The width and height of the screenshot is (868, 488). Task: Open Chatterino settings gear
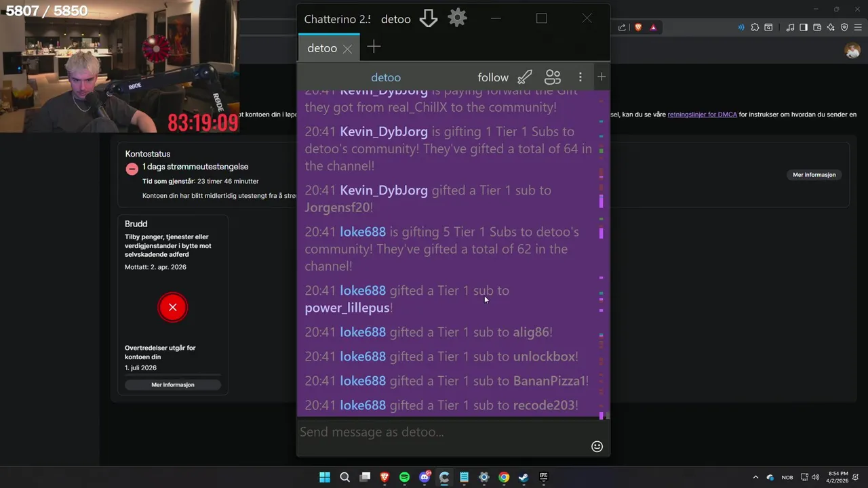pyautogui.click(x=458, y=18)
